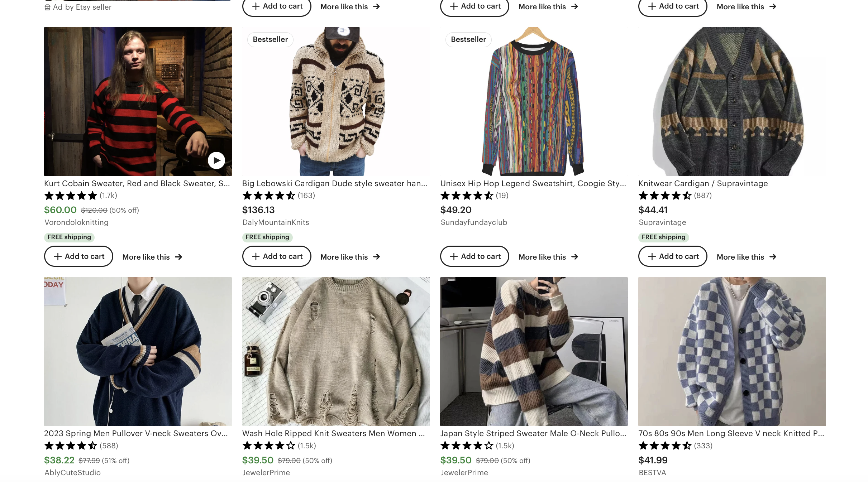
Task: See more like the Big Lebowski Cardigan
Action: pyautogui.click(x=350, y=257)
